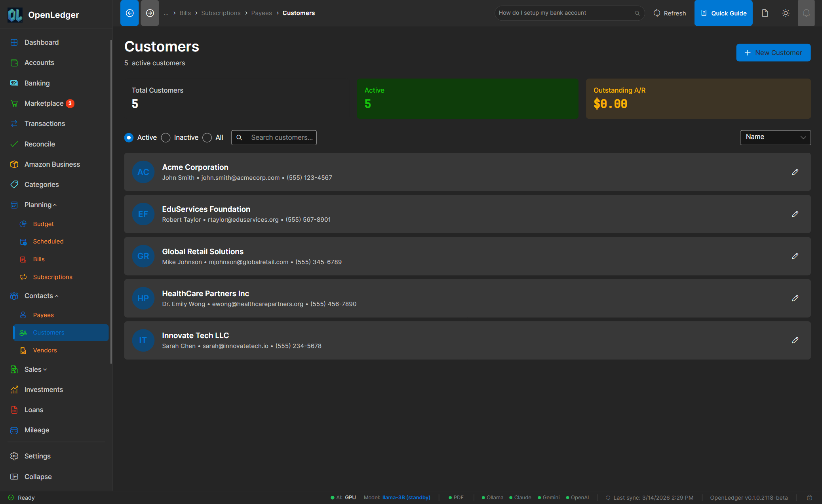Toggle the light mode sun icon
822x504 pixels.
tap(786, 13)
